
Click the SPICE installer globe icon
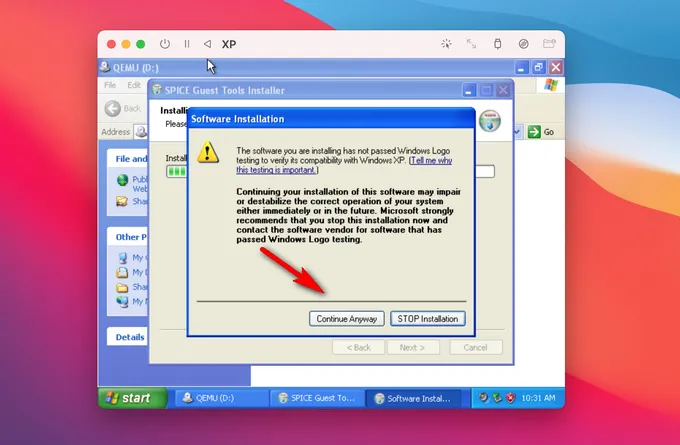tap(490, 121)
